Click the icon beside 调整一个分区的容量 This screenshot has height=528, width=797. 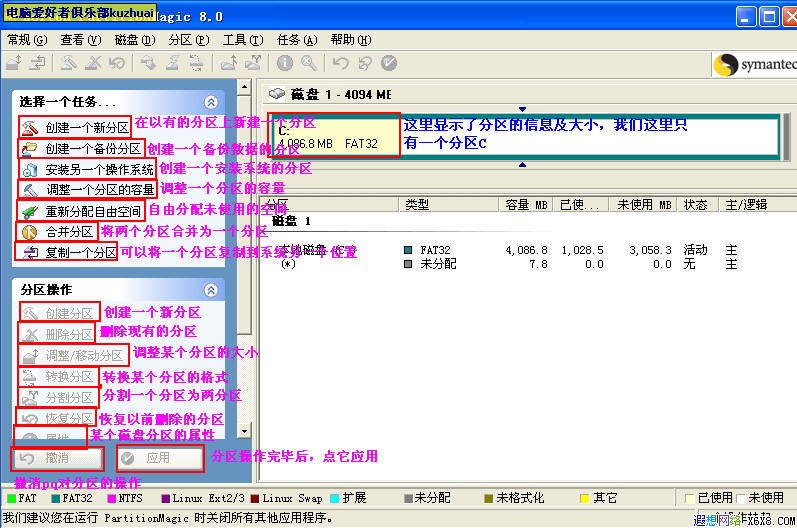30,190
